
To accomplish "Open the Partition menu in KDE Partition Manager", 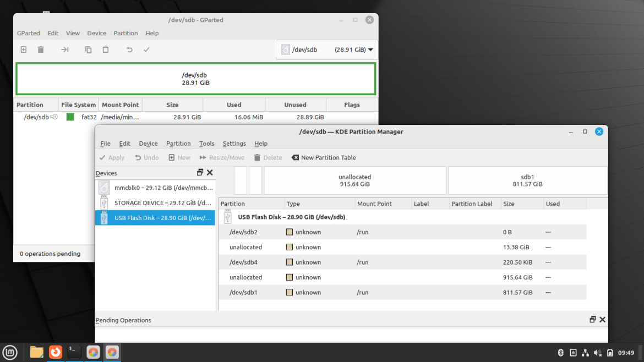I will (178, 144).
